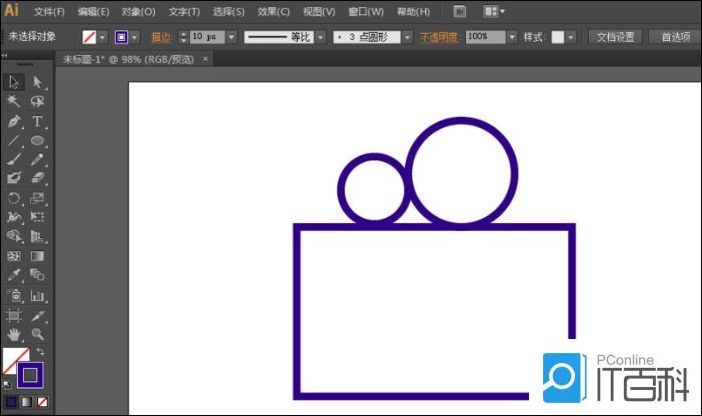
Task: Select the Slice tool
Action: pos(38,316)
